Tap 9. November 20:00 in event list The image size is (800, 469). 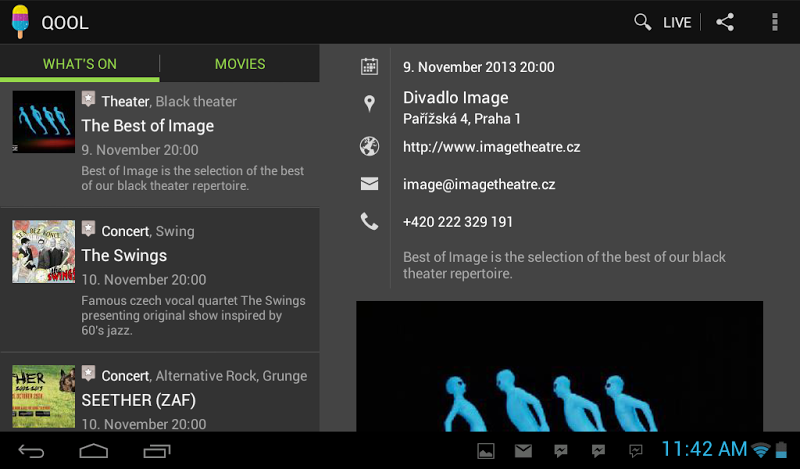click(x=140, y=150)
